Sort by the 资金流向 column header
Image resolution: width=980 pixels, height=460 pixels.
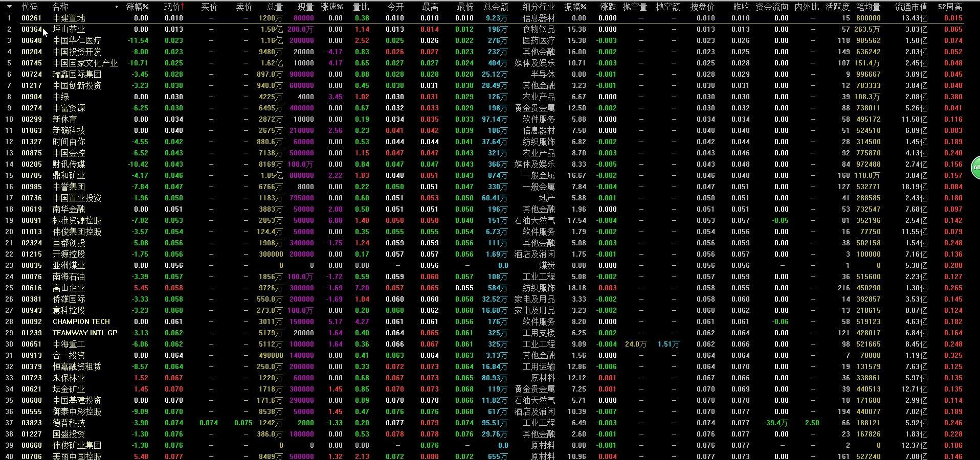click(772, 7)
